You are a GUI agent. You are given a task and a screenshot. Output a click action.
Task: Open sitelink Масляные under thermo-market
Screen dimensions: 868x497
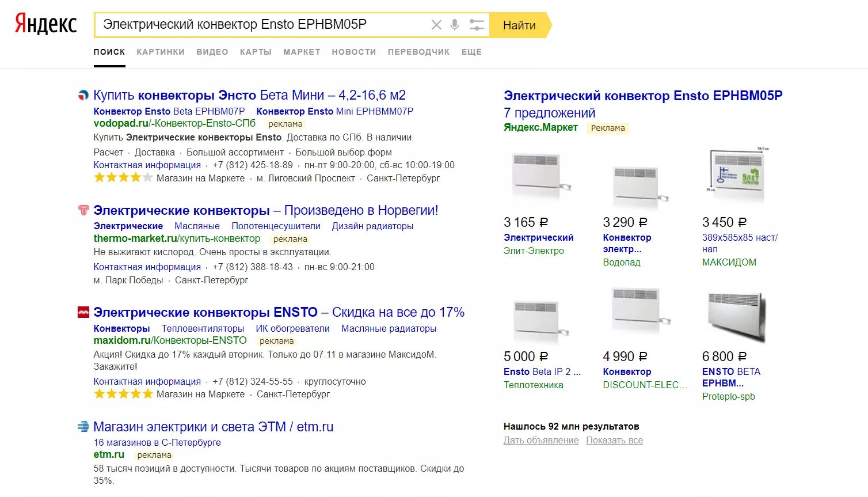click(x=197, y=226)
